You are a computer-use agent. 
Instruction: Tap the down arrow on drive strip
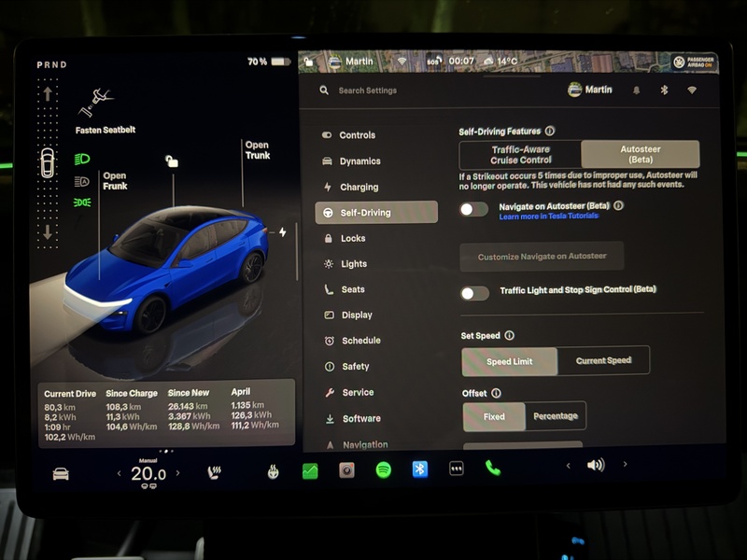pos(48,231)
